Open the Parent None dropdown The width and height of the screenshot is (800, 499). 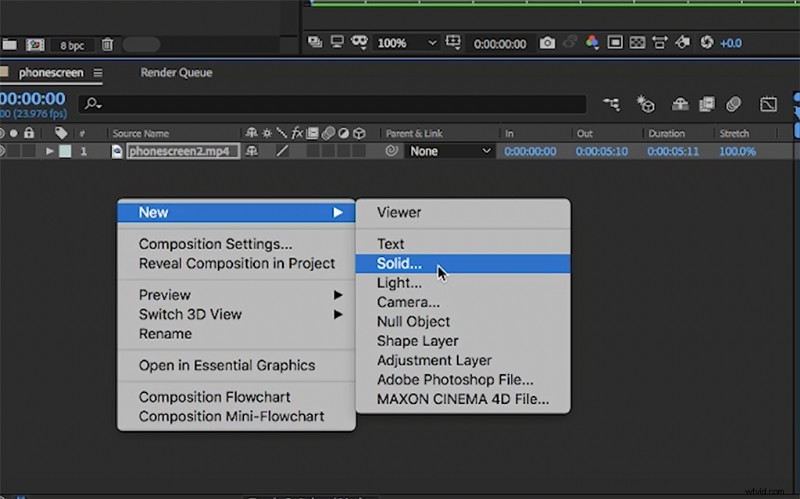tap(449, 151)
